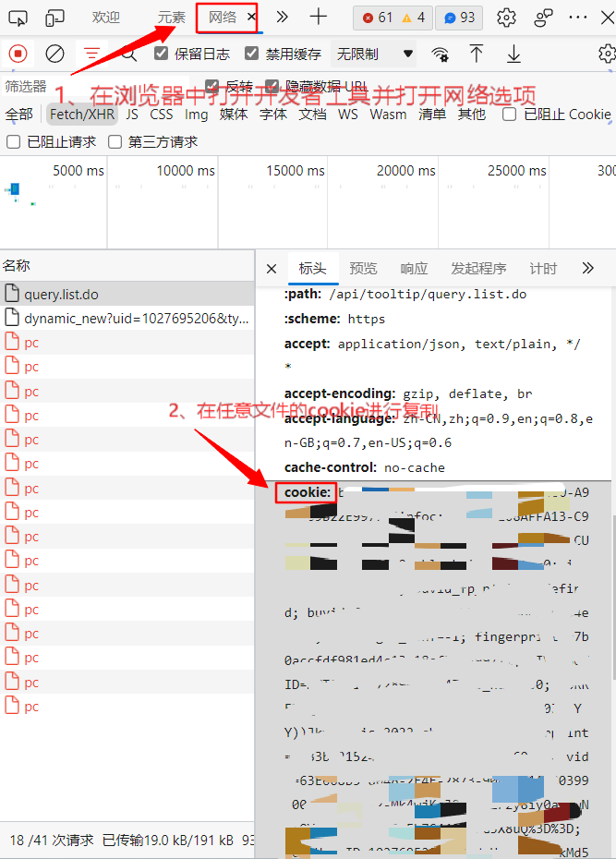Open DevTools settings gear
Viewport: 616px width, 859px height.
pyautogui.click(x=506, y=18)
